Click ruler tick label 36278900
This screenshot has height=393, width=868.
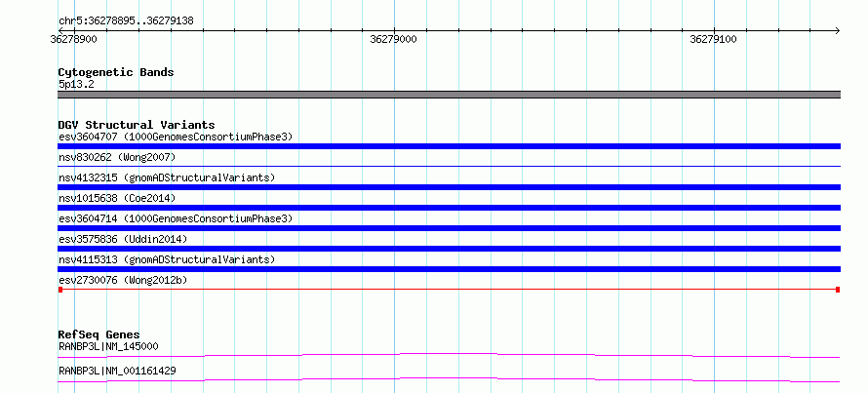(73, 39)
